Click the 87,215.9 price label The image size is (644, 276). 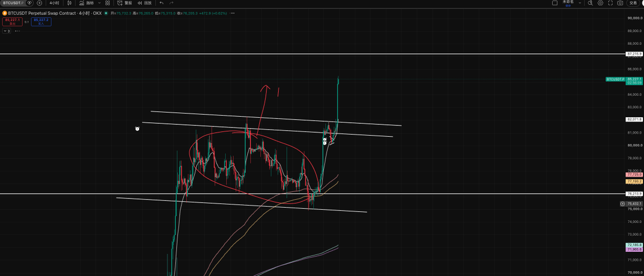[x=634, y=54]
